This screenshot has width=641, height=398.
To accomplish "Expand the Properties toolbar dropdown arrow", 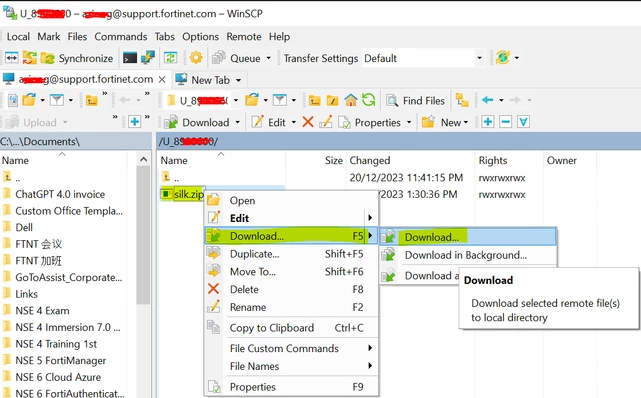I will [x=408, y=122].
